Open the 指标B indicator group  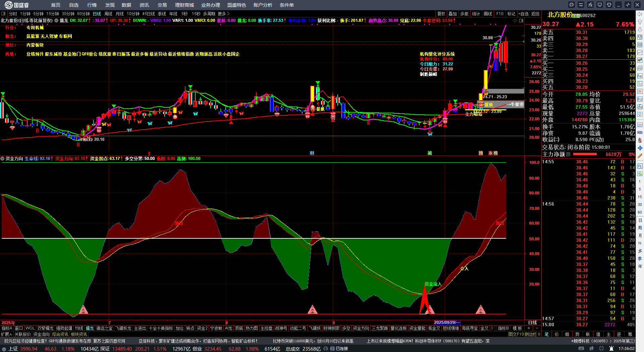(x=503, y=328)
